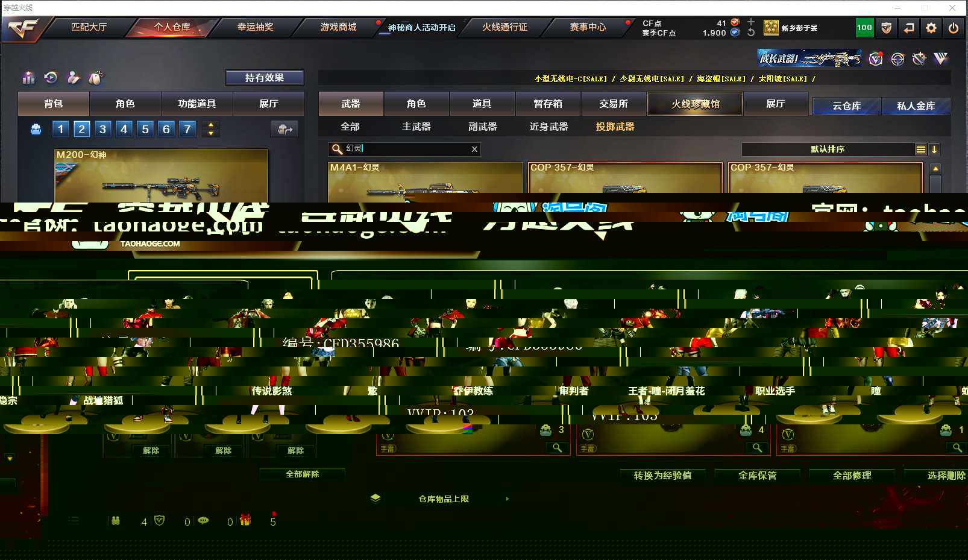This screenshot has height=560, width=968.
Task: Click the CF logo at top left
Action: pos(22,28)
